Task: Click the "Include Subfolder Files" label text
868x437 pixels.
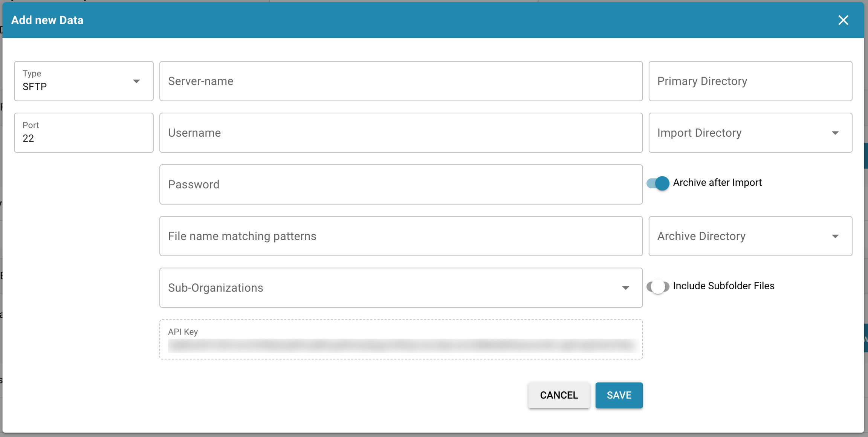Action: (x=723, y=286)
